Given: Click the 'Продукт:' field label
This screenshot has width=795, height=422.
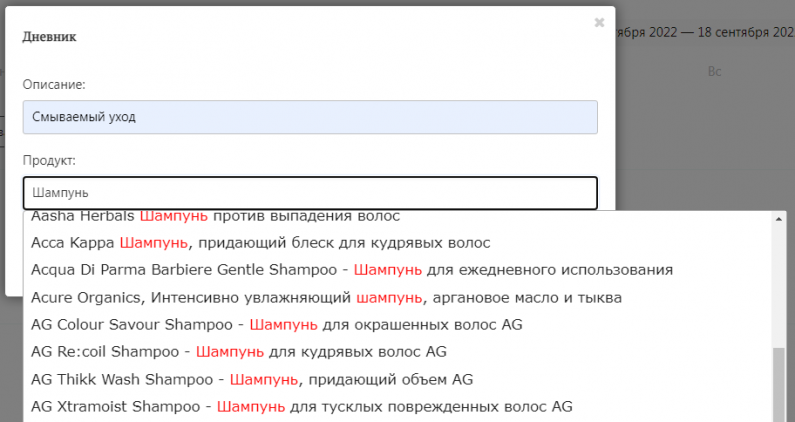Looking at the screenshot, I should tap(49, 160).
